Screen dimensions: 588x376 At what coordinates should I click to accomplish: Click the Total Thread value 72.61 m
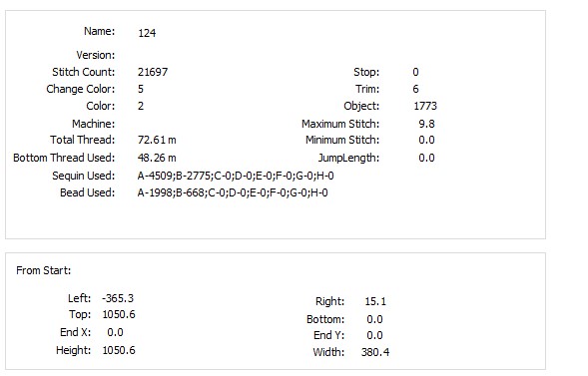coord(157,140)
